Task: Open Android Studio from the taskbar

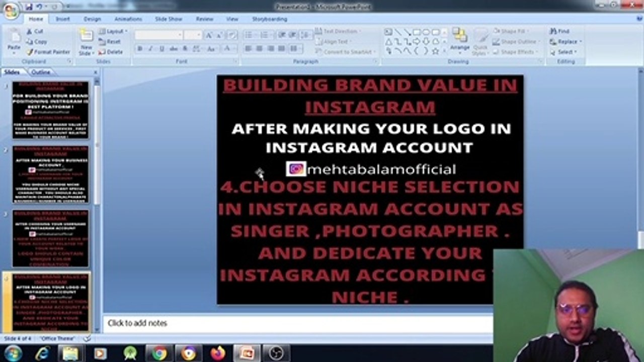Action: click(130, 353)
